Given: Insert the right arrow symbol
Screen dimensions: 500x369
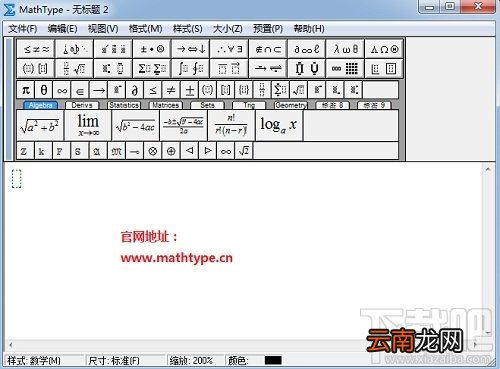Looking at the screenshot, I should [98, 90].
